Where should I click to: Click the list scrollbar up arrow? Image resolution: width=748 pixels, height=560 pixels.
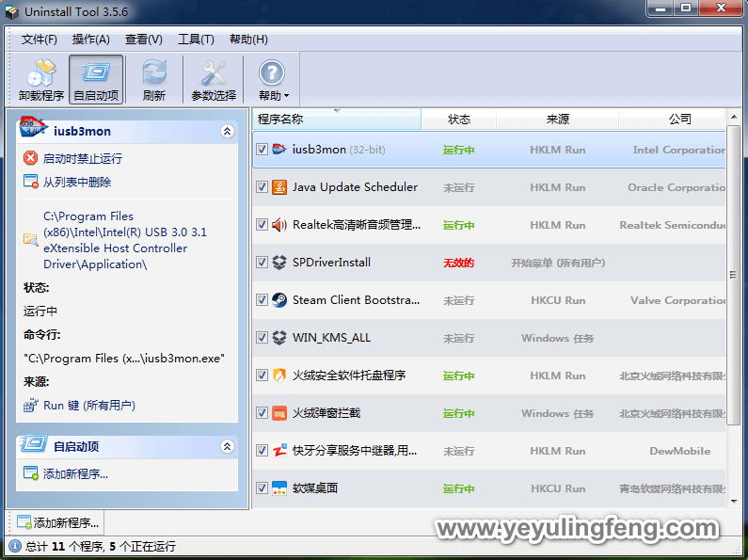[x=734, y=117]
